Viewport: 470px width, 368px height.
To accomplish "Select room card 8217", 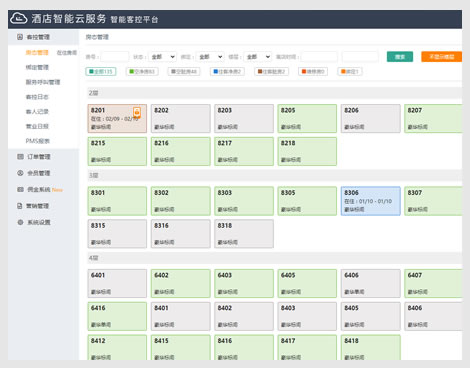I will click(x=244, y=151).
